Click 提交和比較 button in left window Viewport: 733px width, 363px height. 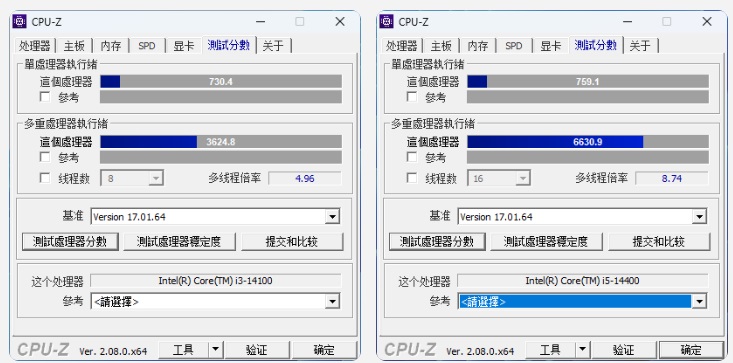[292, 242]
